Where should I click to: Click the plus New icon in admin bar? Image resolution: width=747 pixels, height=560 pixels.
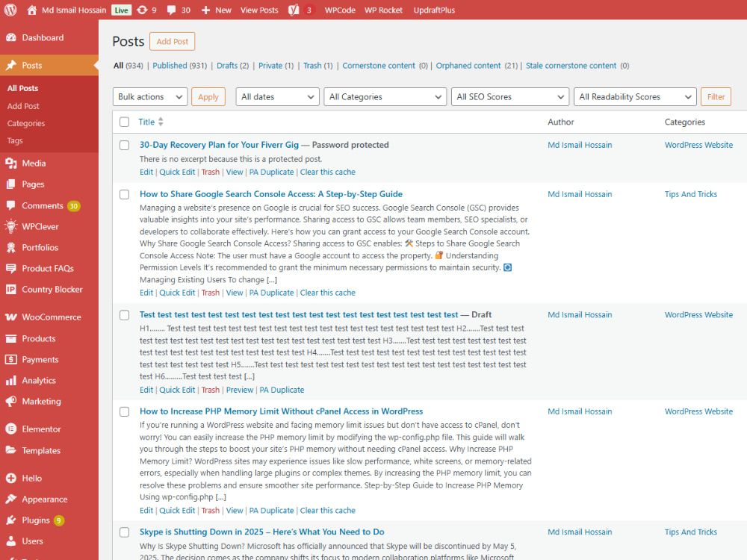click(205, 10)
